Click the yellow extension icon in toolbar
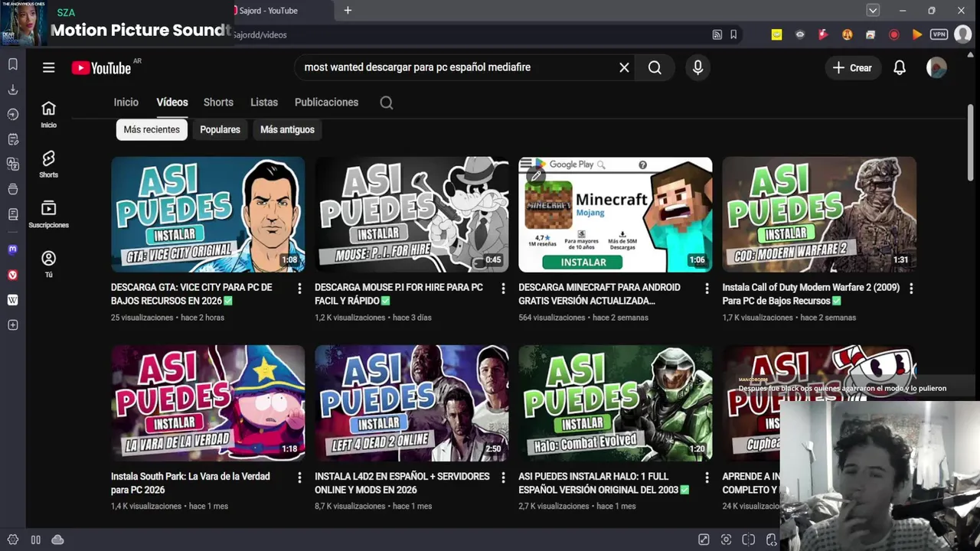Image resolution: width=980 pixels, height=551 pixels. tap(776, 34)
